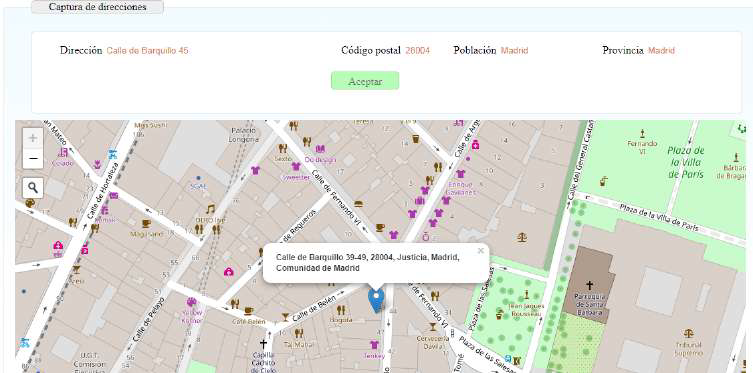Click the Parroquia de Santa Bárbara church icon
The height and width of the screenshot is (373, 753).
(x=590, y=285)
